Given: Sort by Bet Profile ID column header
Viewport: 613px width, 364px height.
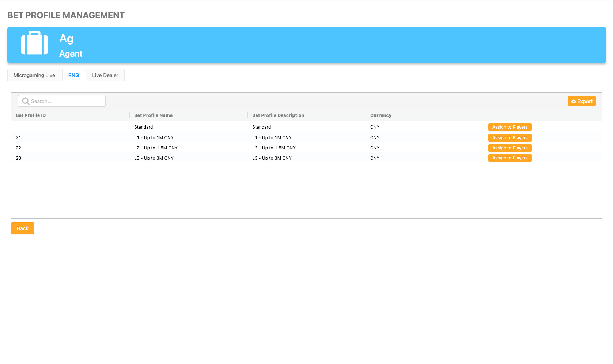Looking at the screenshot, I should click(x=31, y=115).
